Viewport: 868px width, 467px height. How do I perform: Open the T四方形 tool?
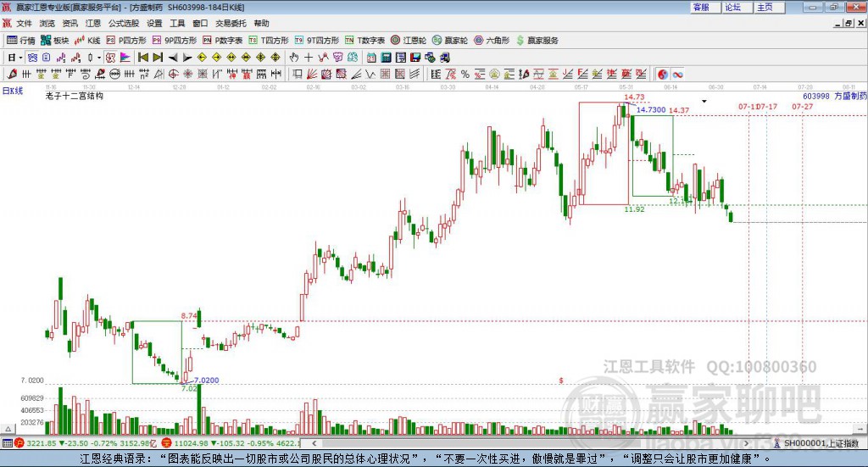click(x=269, y=41)
